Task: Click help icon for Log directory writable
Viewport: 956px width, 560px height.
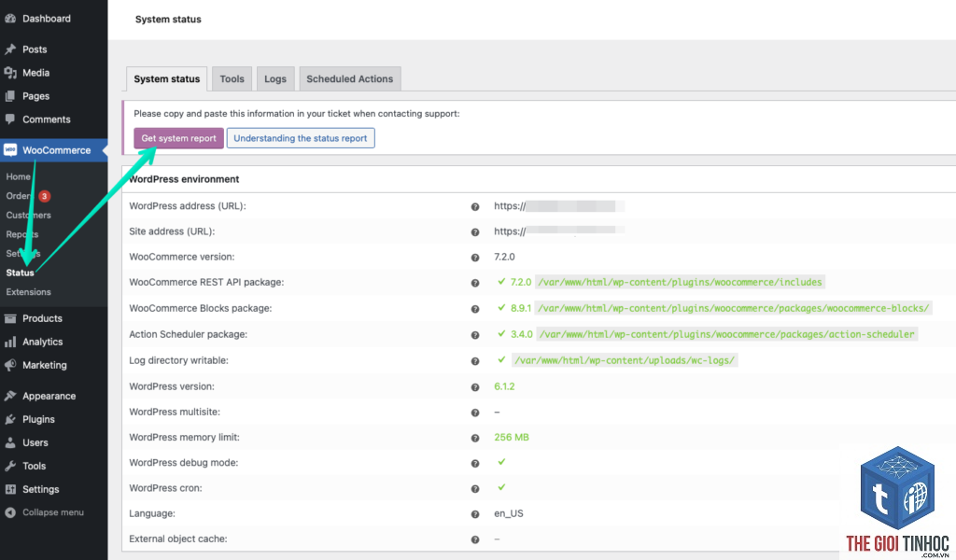Action: 475,361
